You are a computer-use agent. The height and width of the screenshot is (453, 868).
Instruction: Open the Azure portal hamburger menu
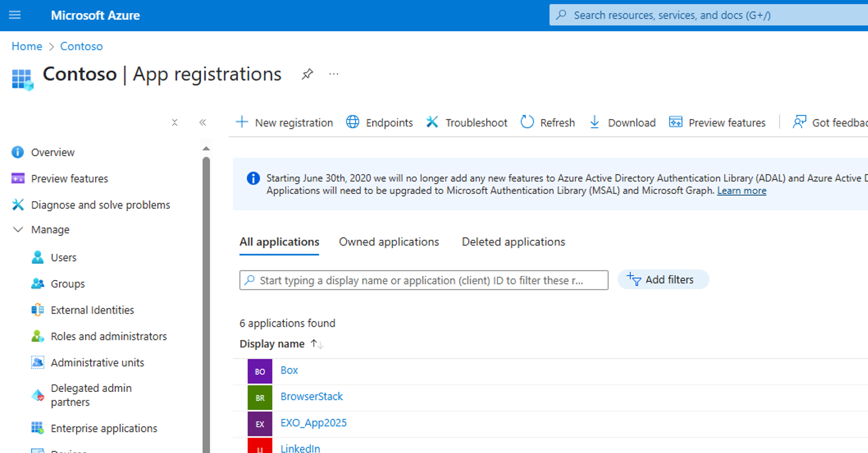(15, 15)
